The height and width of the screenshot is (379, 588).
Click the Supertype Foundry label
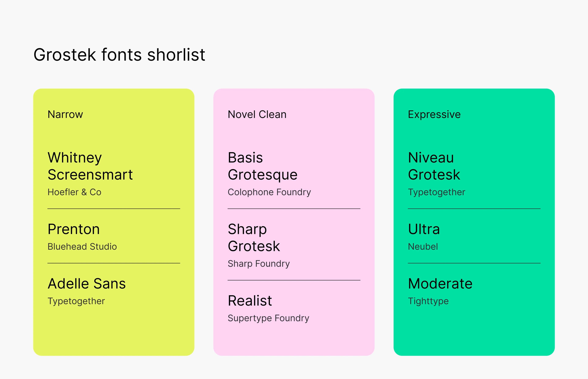(268, 318)
